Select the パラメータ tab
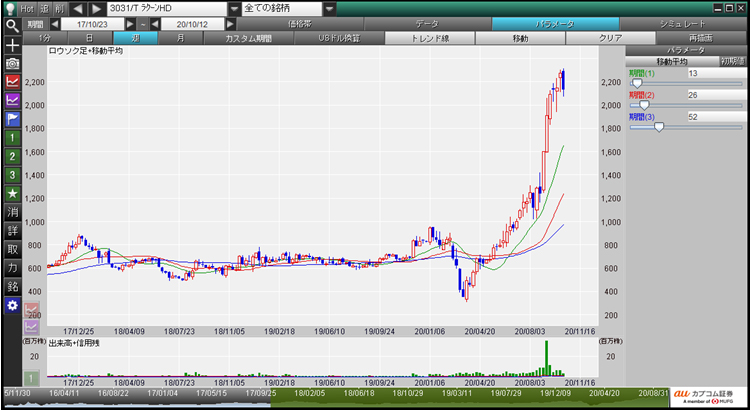Screen dimensions: 750x410 point(555,24)
